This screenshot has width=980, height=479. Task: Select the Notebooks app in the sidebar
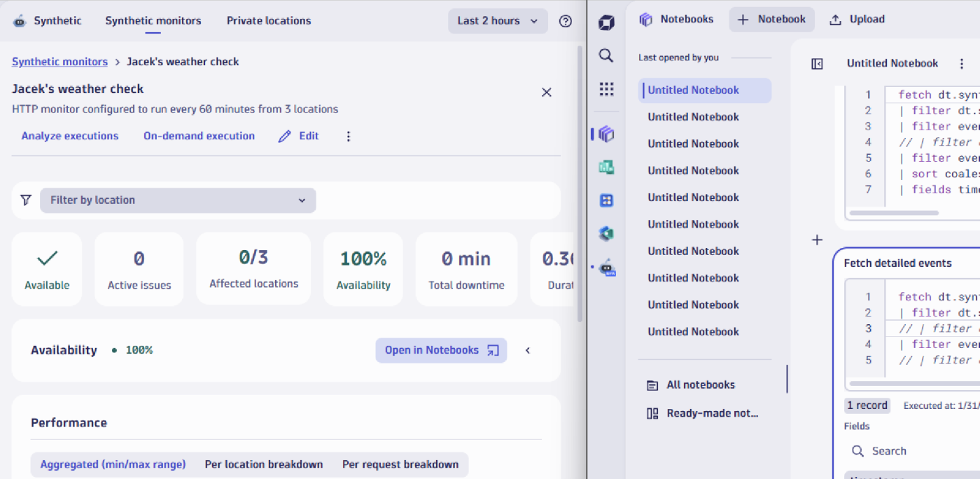coord(606,133)
